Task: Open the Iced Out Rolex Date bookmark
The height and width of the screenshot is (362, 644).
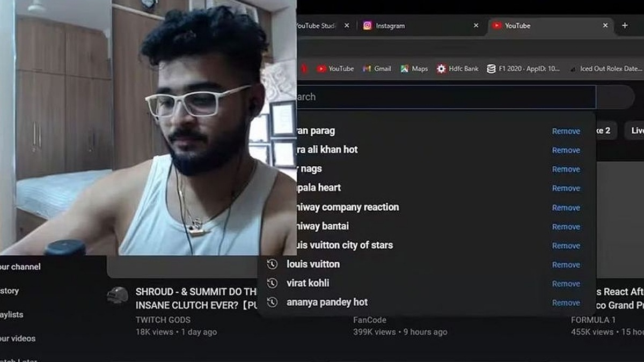Action: (x=605, y=69)
